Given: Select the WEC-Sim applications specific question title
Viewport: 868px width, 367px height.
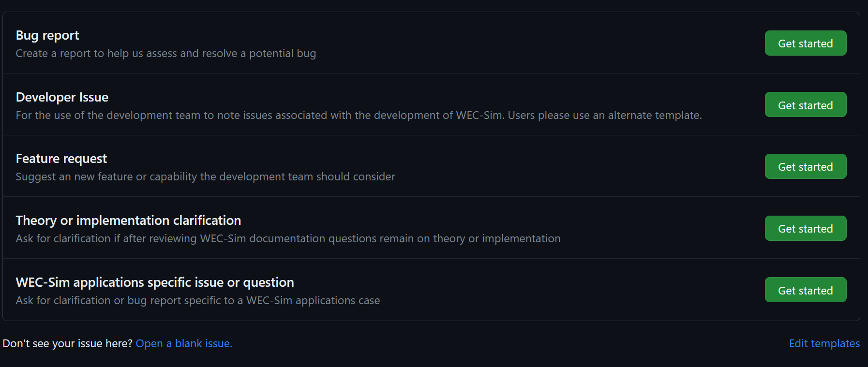Looking at the screenshot, I should pos(155,282).
